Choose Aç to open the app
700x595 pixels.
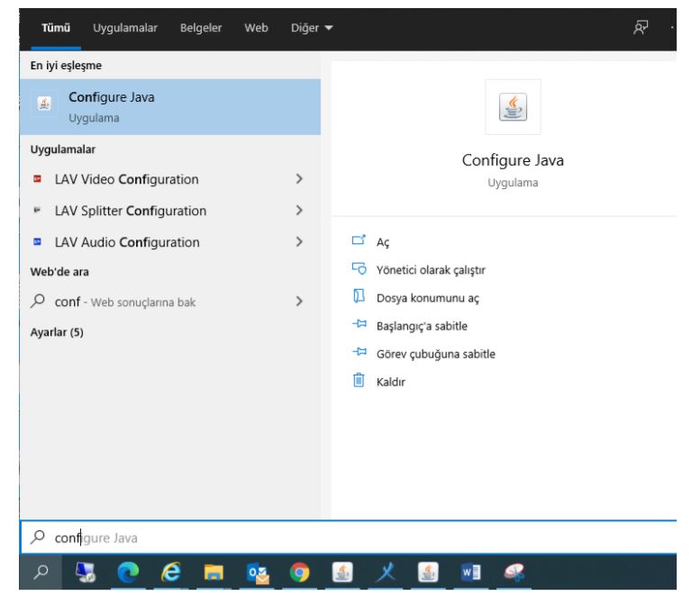(383, 242)
